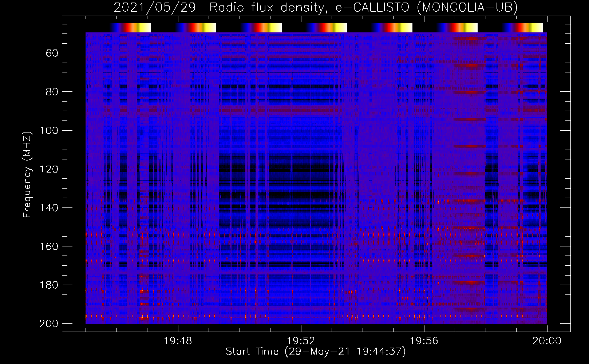Viewport: 589px width, 364px height.
Task: Click the '20:00' time tick label
Action: [x=547, y=341]
